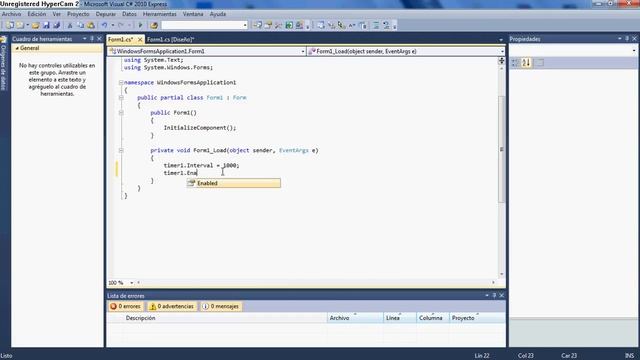Screen dimensions: 640x360
Task: Click the New Project toolbar icon
Action: coord(10,25)
